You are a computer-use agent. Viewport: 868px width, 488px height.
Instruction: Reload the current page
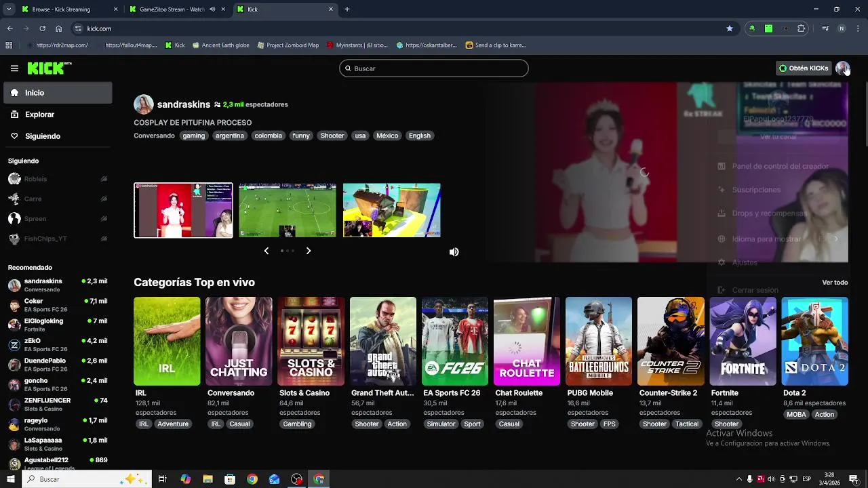click(43, 28)
